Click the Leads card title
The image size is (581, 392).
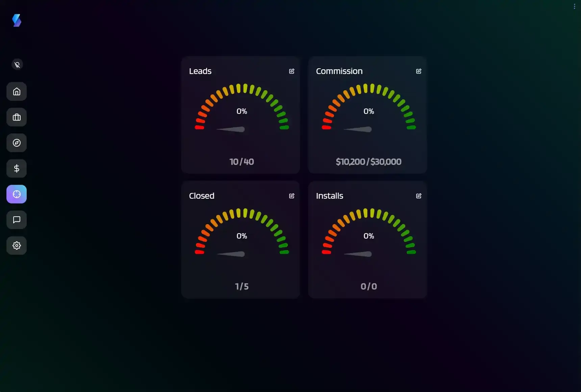(200, 71)
